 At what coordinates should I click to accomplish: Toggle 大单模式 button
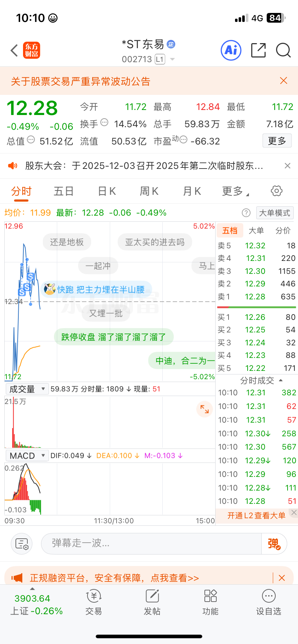point(275,213)
